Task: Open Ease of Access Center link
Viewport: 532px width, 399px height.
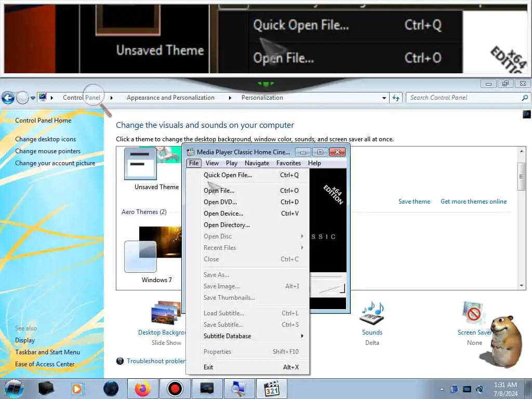Action: pos(45,364)
